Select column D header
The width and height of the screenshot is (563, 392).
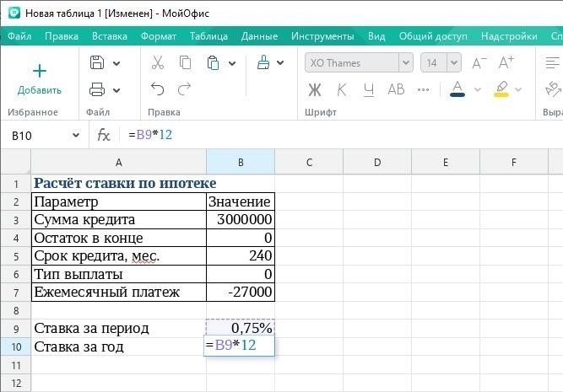[x=377, y=163]
